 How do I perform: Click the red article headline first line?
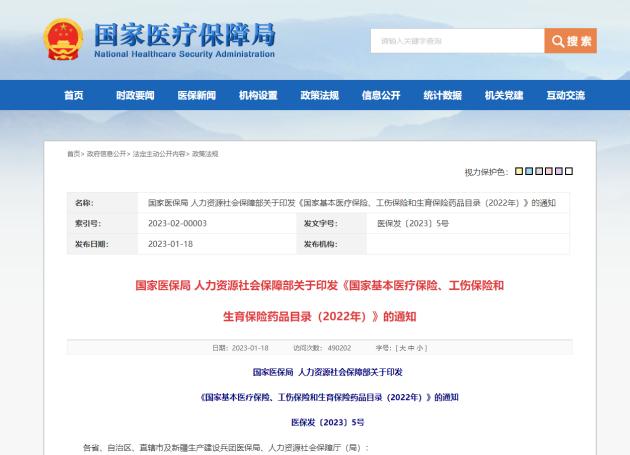319,285
